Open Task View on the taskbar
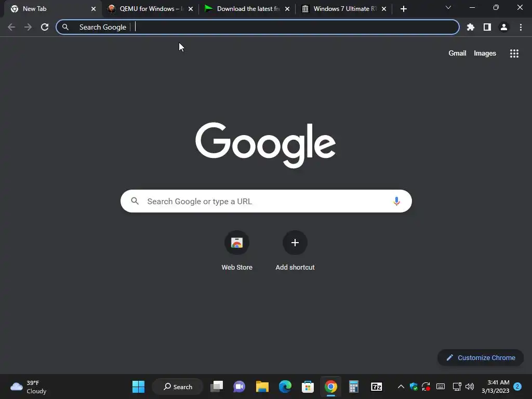The image size is (532, 399). pyautogui.click(x=217, y=387)
